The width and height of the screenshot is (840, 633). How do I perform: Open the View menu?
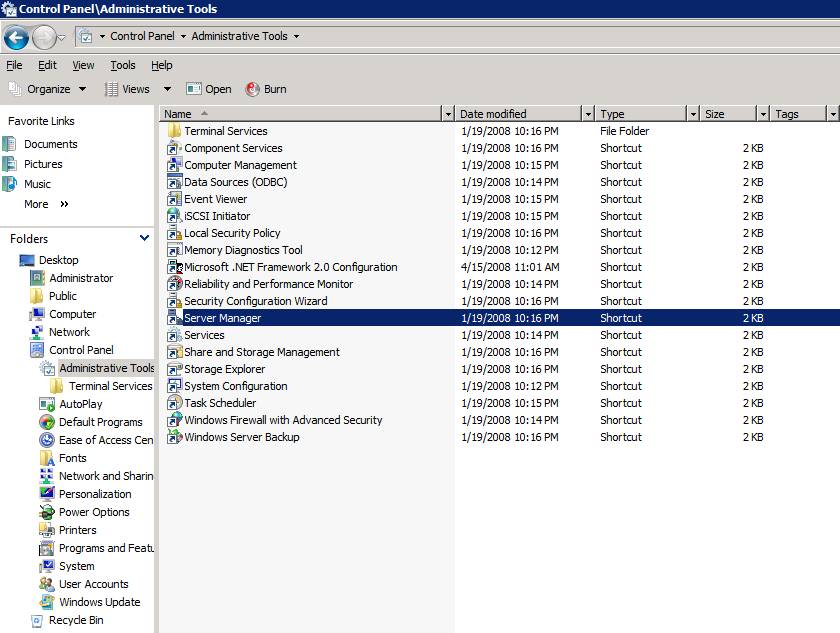coord(83,65)
